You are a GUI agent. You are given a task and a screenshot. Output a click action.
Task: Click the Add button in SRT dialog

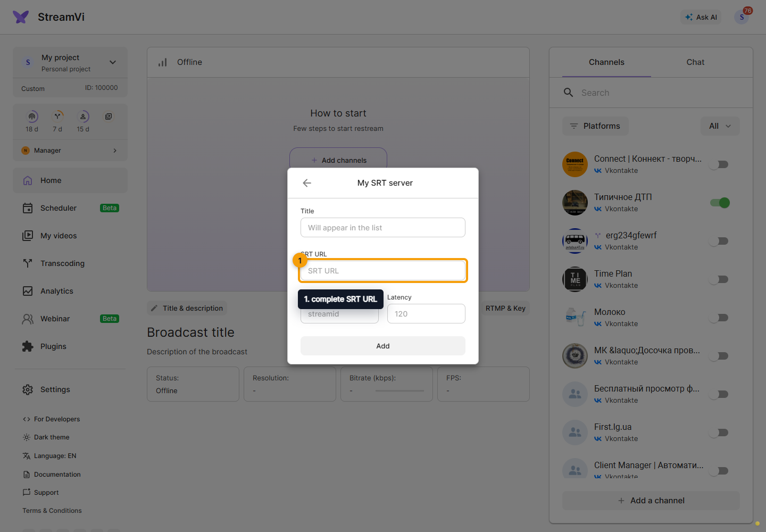coord(383,346)
